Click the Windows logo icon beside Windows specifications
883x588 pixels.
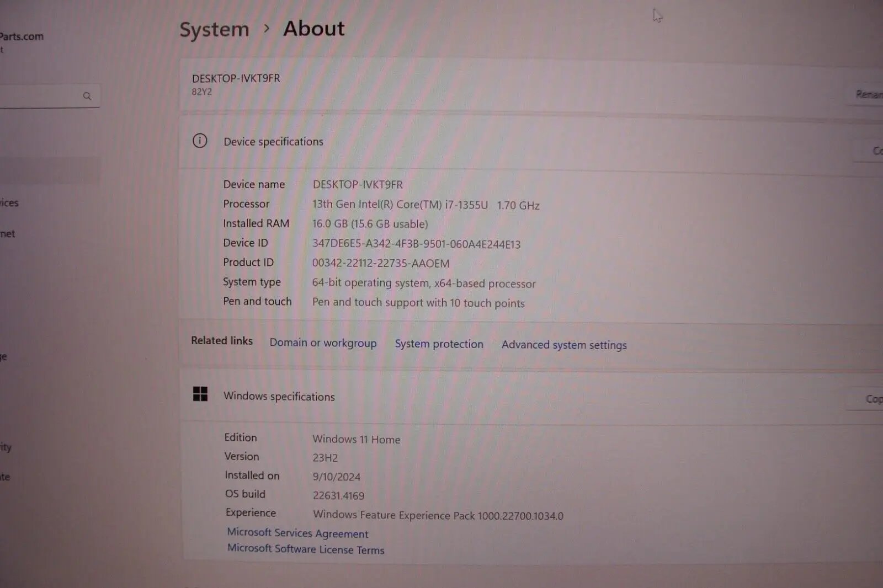click(x=200, y=394)
